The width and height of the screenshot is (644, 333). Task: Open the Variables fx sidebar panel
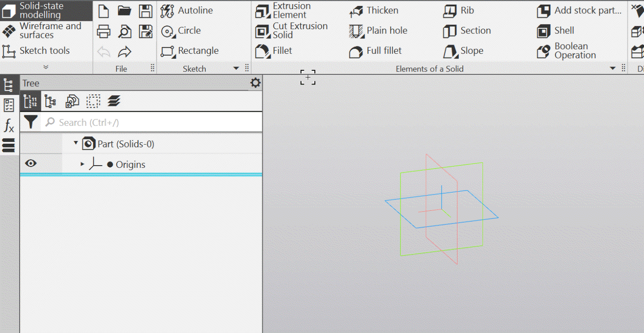point(9,125)
